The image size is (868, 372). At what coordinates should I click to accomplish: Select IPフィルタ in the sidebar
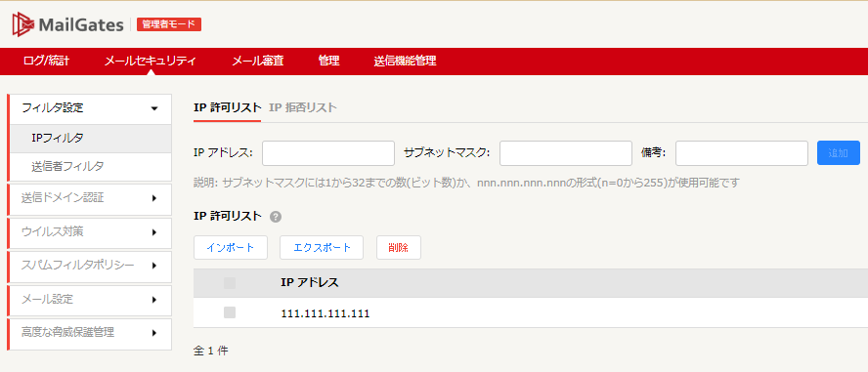click(x=91, y=139)
